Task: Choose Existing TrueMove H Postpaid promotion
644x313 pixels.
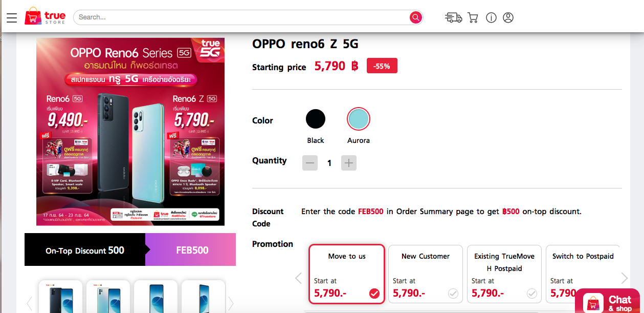Action: [504, 274]
